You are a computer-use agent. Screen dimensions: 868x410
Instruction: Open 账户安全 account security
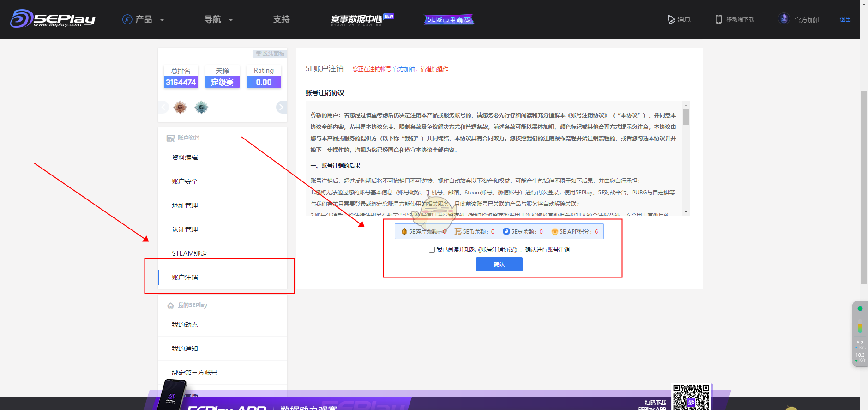coord(223,181)
